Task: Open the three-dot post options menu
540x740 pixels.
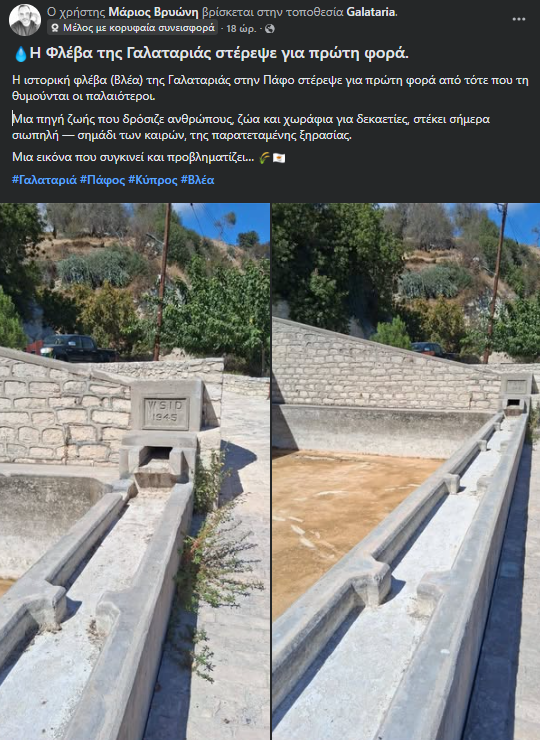Action: [519, 19]
